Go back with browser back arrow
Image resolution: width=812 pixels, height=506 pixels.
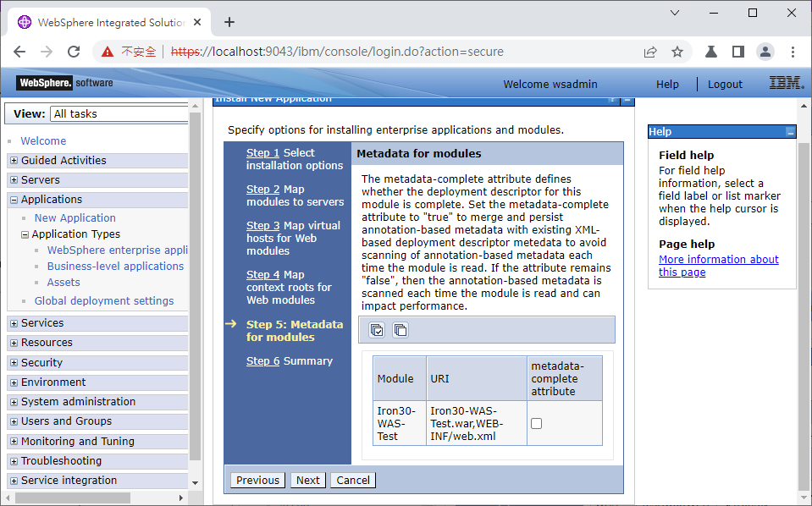(x=19, y=52)
